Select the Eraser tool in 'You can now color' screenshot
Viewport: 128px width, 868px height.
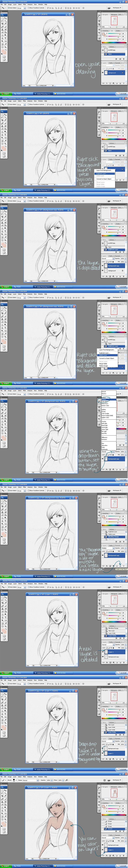[2, 805]
